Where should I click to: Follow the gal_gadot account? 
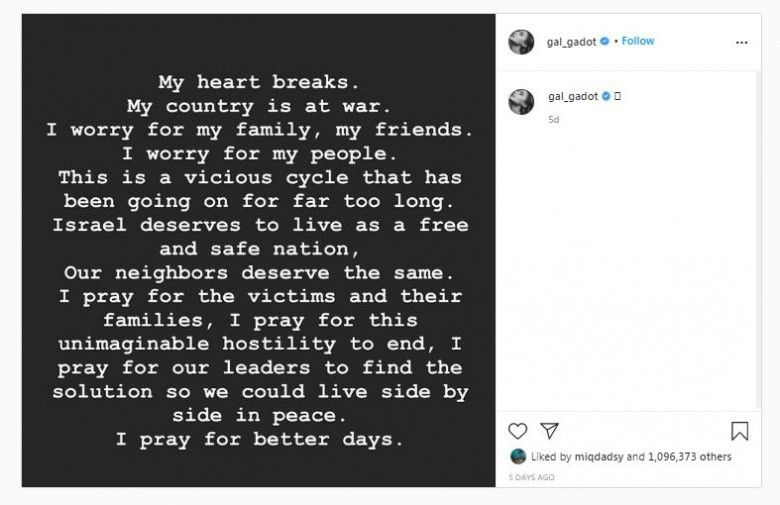pyautogui.click(x=638, y=41)
